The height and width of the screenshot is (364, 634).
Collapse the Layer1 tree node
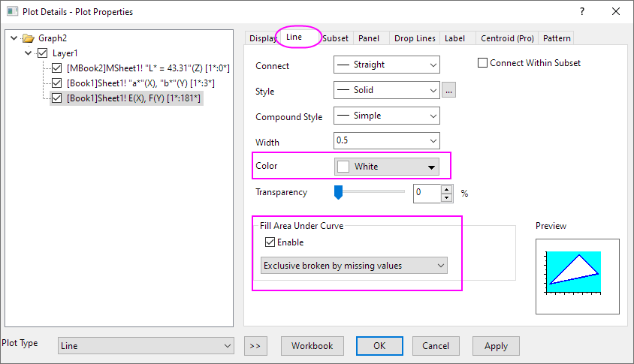coord(29,53)
